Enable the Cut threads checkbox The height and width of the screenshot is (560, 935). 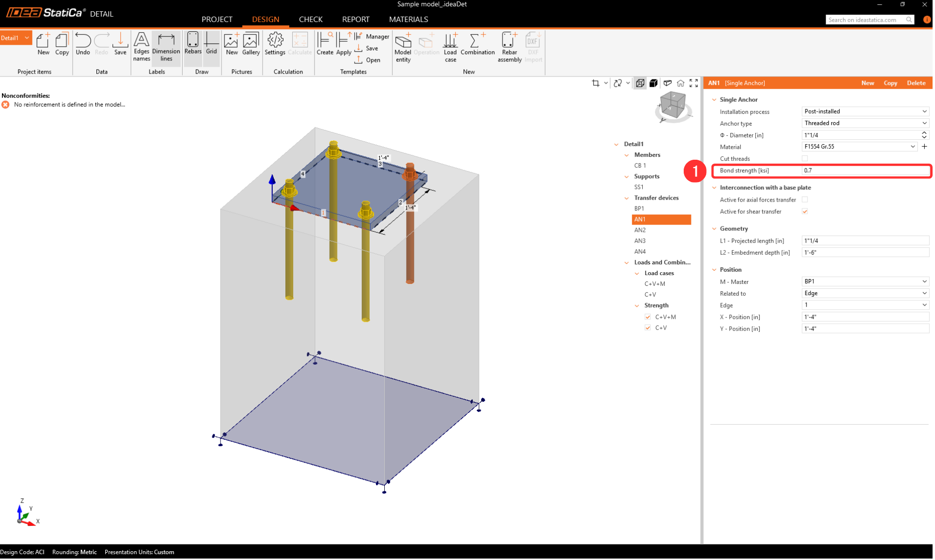point(804,158)
